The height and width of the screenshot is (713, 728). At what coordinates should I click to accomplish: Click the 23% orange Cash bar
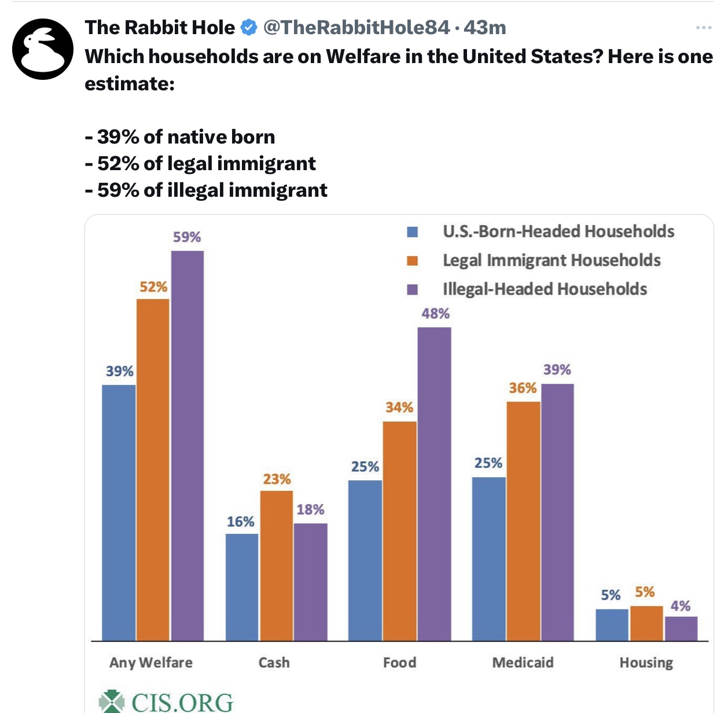[x=277, y=565]
